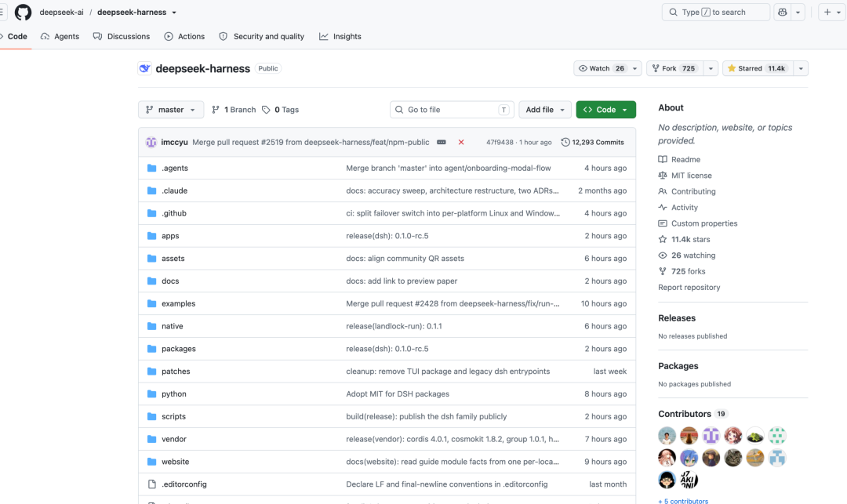The image size is (847, 504).
Task: Open the Contributors 19 heading
Action: 693,414
